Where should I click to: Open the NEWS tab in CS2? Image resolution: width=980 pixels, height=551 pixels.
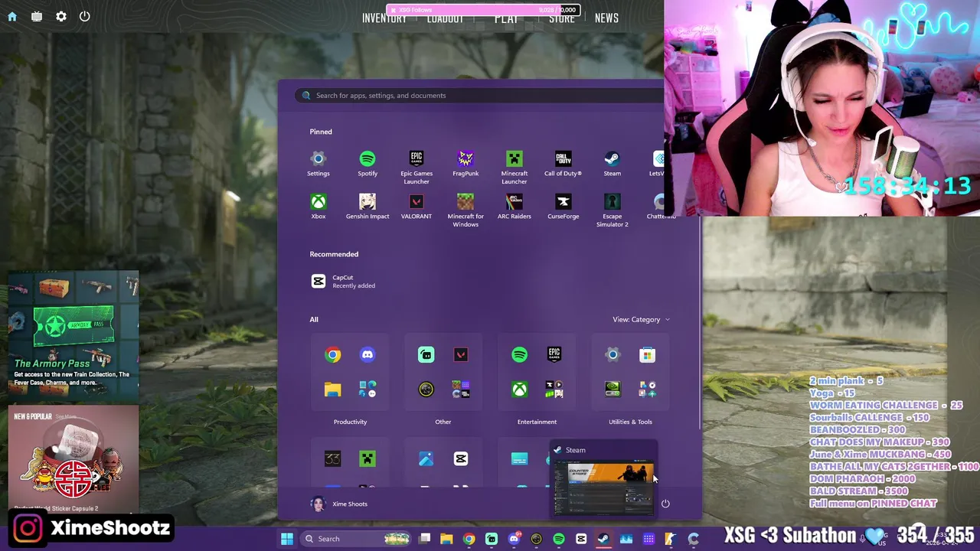tap(606, 18)
